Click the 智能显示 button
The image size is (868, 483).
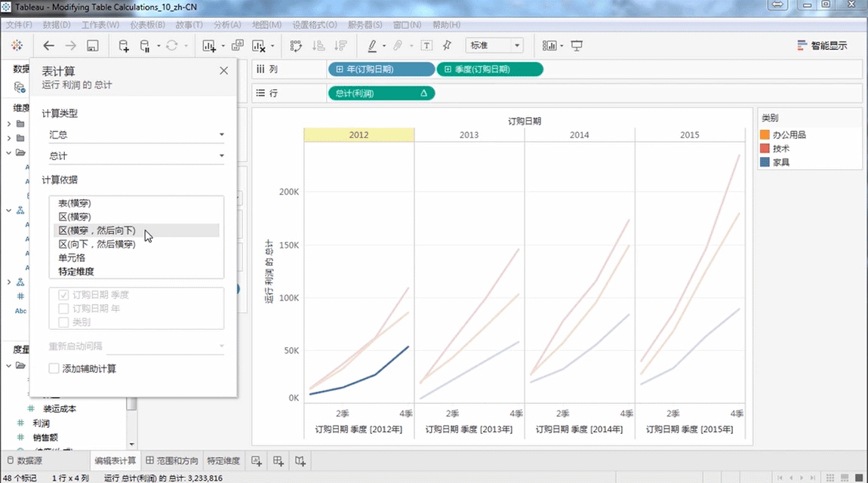[x=822, y=46]
